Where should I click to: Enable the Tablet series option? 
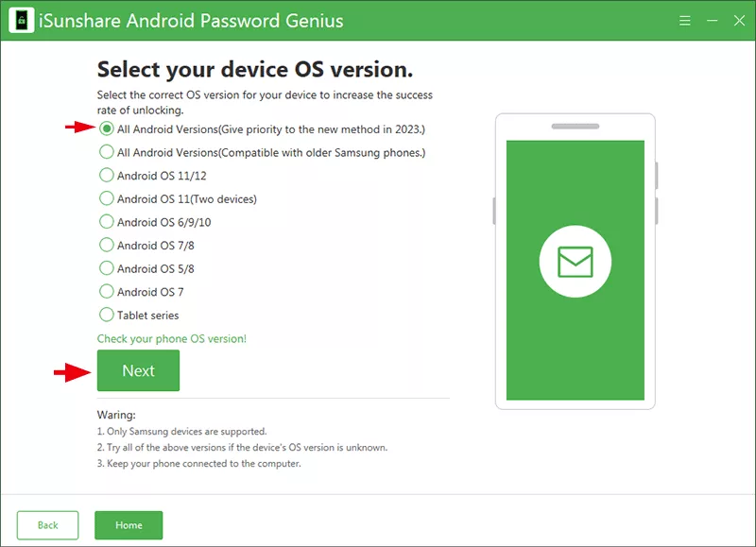coord(106,315)
